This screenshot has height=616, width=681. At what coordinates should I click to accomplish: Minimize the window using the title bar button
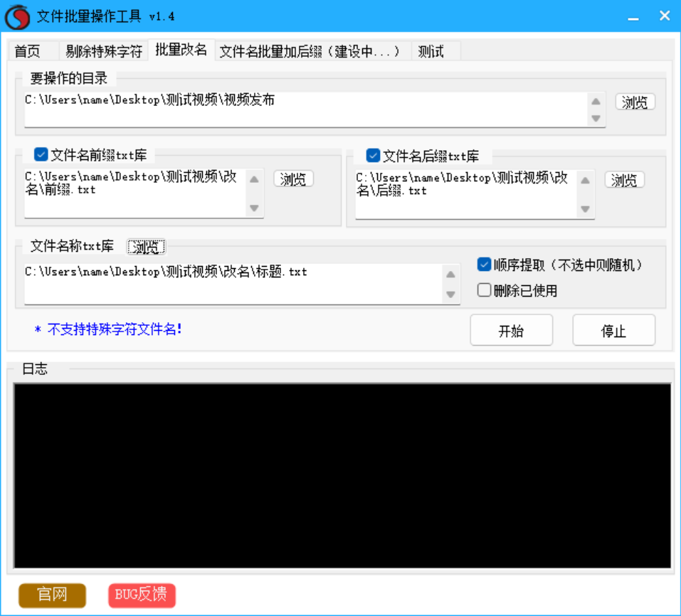pyautogui.click(x=631, y=16)
